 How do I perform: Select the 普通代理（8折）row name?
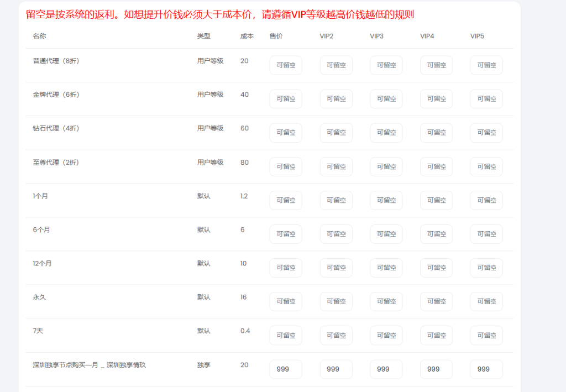click(x=55, y=60)
